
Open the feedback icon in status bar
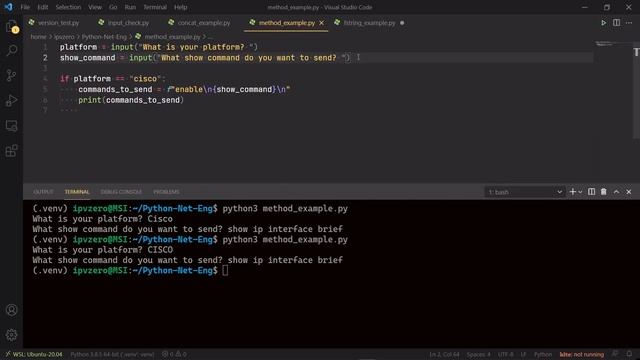click(x=615, y=354)
